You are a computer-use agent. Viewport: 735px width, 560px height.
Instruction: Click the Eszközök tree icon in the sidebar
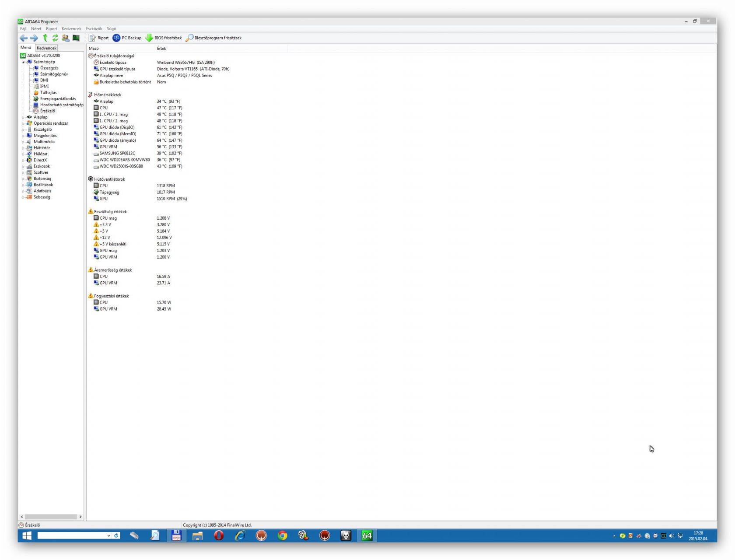coord(29,166)
